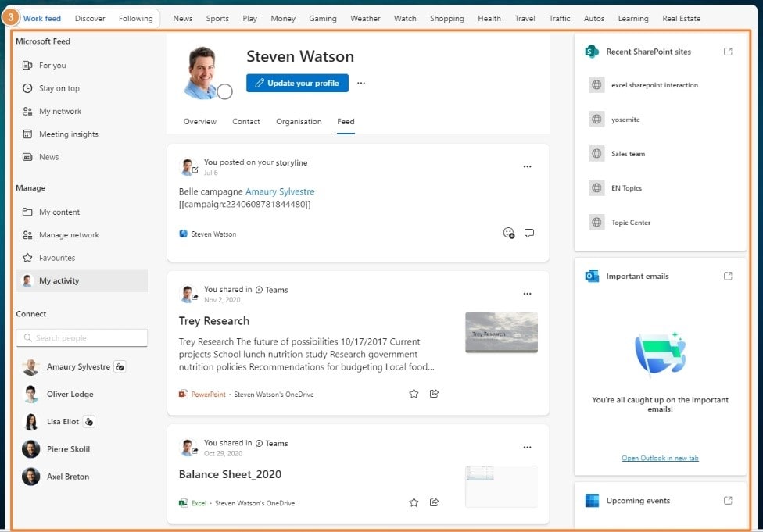Share the Trey Research document
763x532 pixels.
point(434,394)
